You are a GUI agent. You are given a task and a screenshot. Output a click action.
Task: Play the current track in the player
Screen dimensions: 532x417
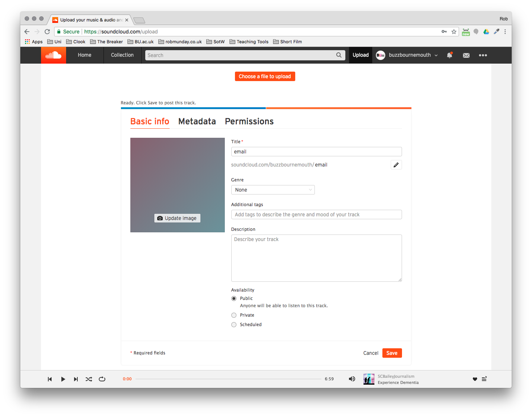click(x=63, y=379)
